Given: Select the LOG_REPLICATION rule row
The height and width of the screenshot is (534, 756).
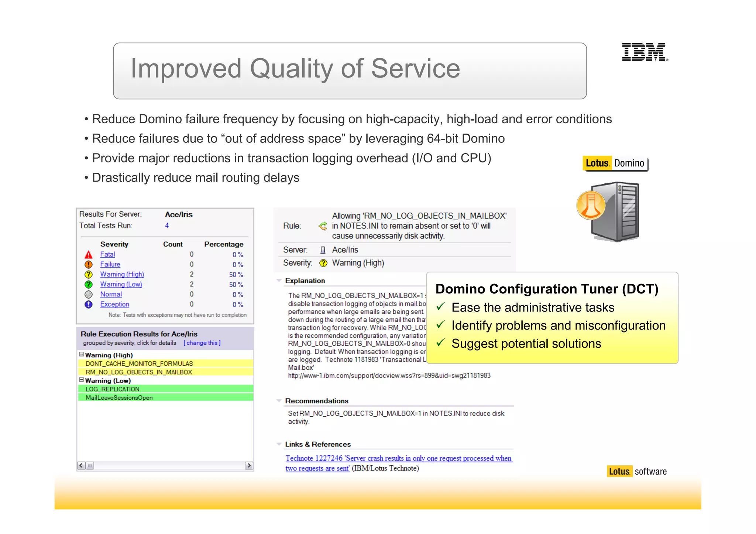Looking at the screenshot, I should click(x=165, y=389).
